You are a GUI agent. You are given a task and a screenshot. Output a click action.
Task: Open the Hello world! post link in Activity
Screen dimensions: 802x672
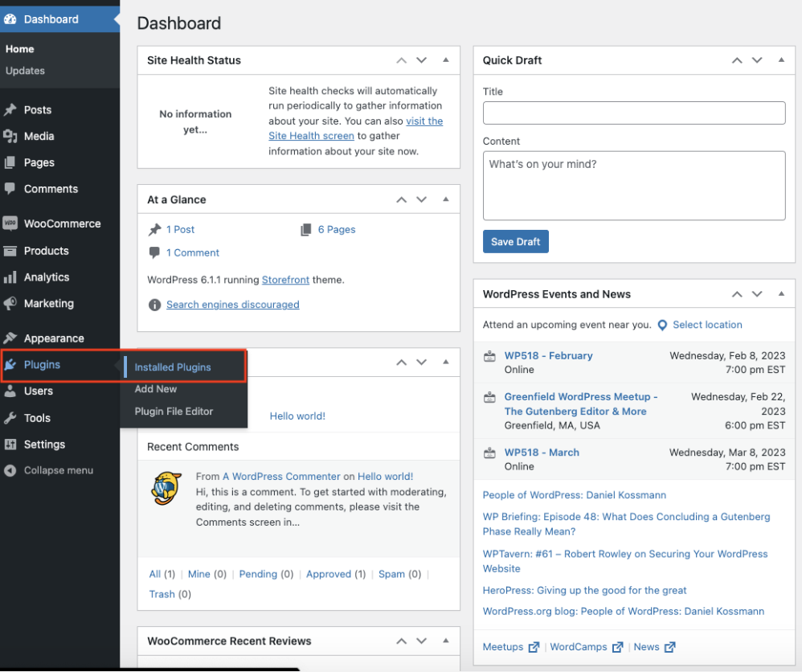[x=297, y=416]
